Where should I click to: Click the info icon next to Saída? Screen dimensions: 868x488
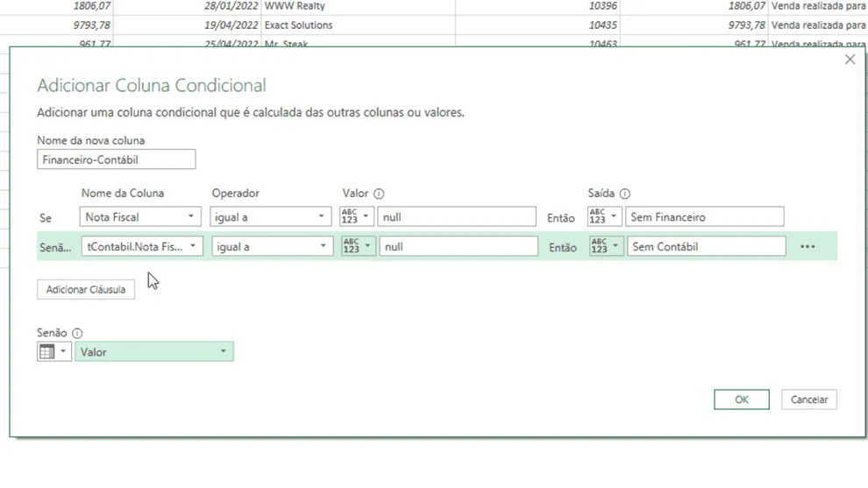point(625,194)
